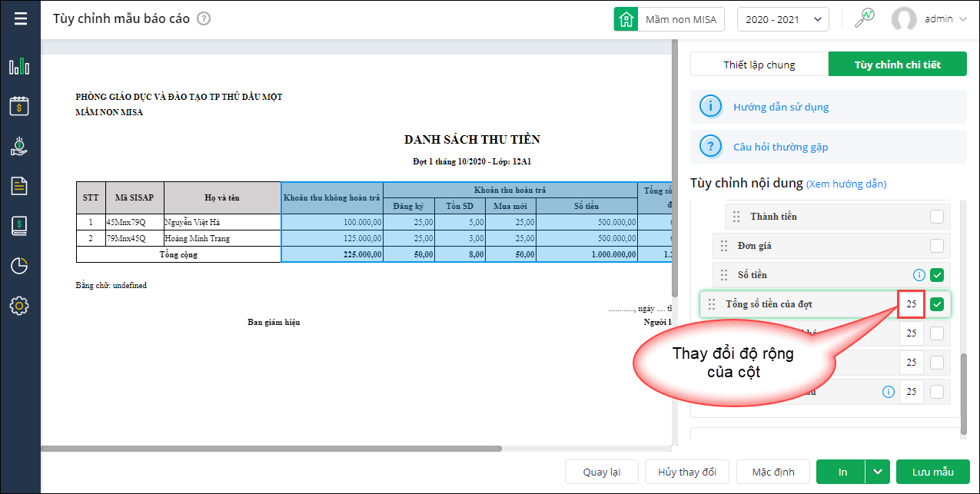Open the hamburger main menu

click(x=20, y=18)
